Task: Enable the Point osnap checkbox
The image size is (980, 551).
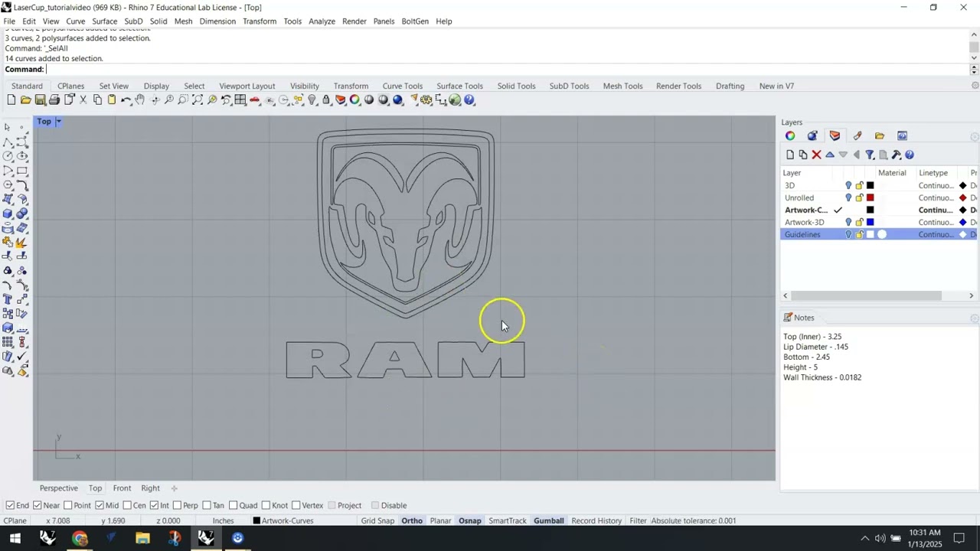Action: tap(68, 505)
